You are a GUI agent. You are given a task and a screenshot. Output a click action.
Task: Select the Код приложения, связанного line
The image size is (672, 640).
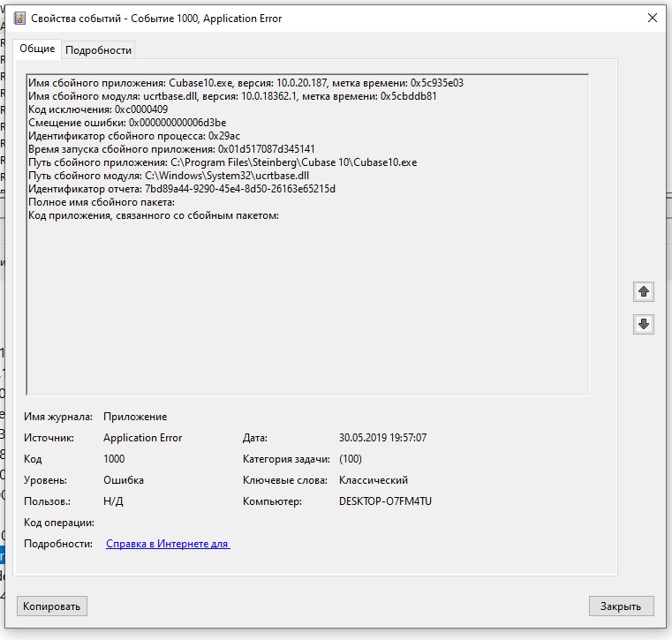[154, 215]
